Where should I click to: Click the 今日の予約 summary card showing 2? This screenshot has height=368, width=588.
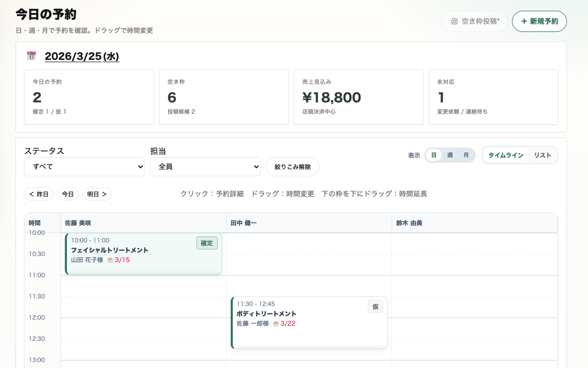click(89, 97)
